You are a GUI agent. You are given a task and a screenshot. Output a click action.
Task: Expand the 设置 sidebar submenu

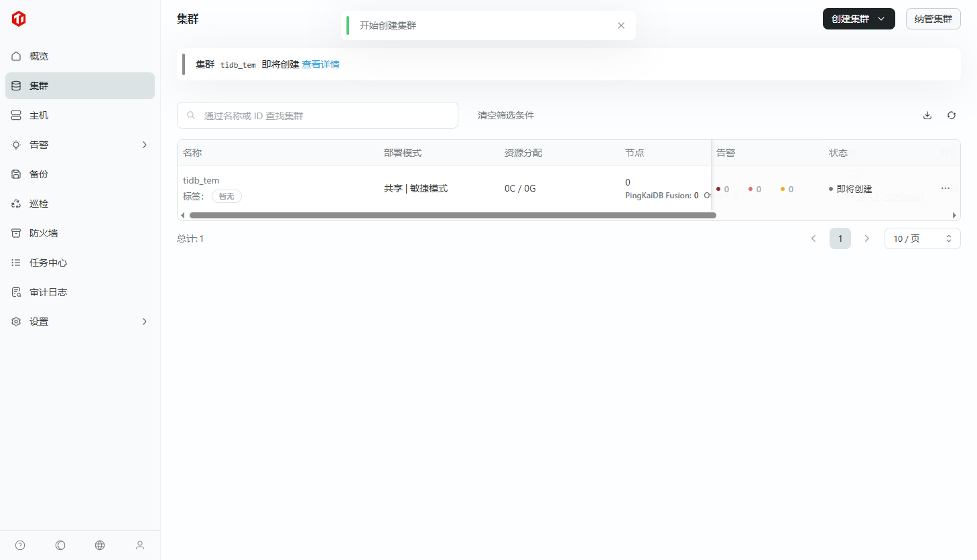click(x=144, y=322)
